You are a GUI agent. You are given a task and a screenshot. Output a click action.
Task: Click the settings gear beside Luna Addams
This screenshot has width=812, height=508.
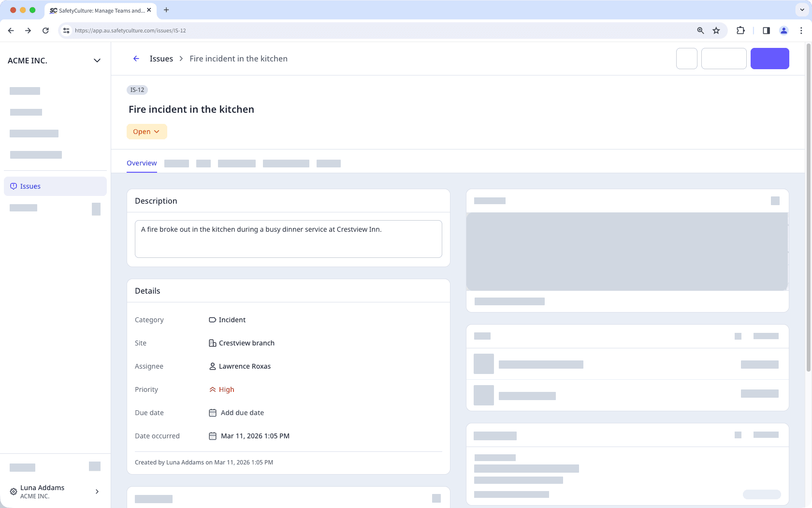(x=14, y=492)
